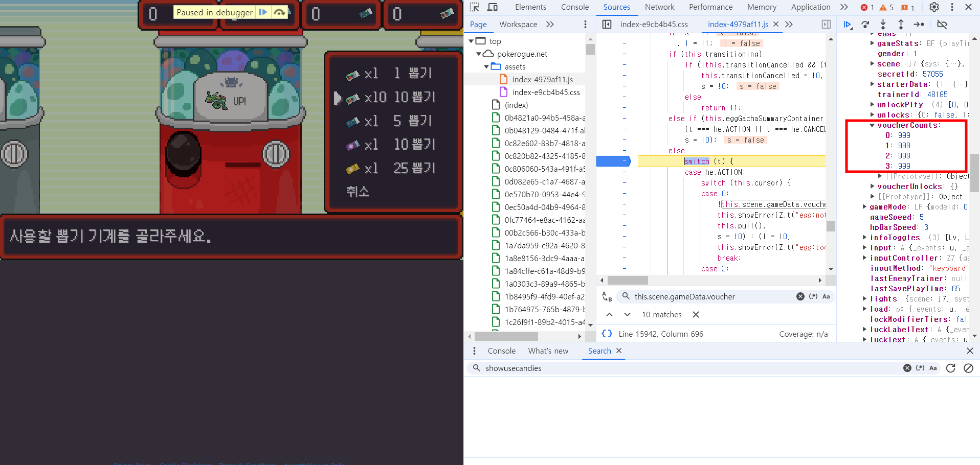The image size is (980, 465).
Task: Clear the find bar query text
Action: tap(800, 296)
